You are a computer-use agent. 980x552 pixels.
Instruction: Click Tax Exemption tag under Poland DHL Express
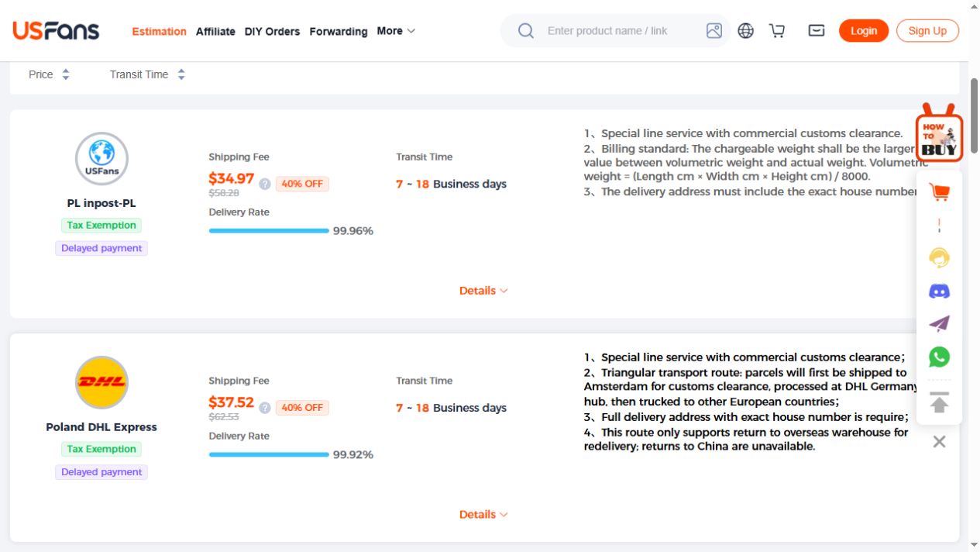[x=101, y=449]
